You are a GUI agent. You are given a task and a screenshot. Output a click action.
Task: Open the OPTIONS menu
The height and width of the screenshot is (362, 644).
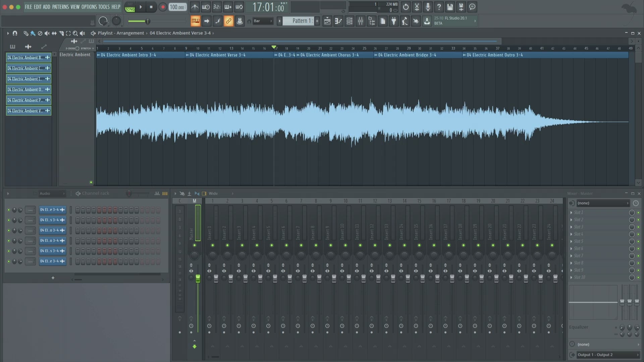click(x=89, y=7)
